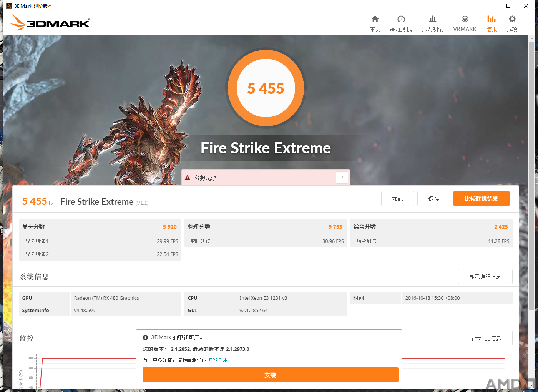
Task: Maximize the 3DMark window
Action: tap(508, 6)
